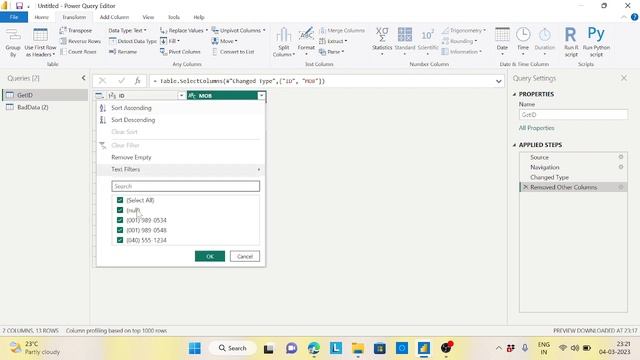Choose Remove Empty
Viewport: 640px width, 360px height.
131,157
